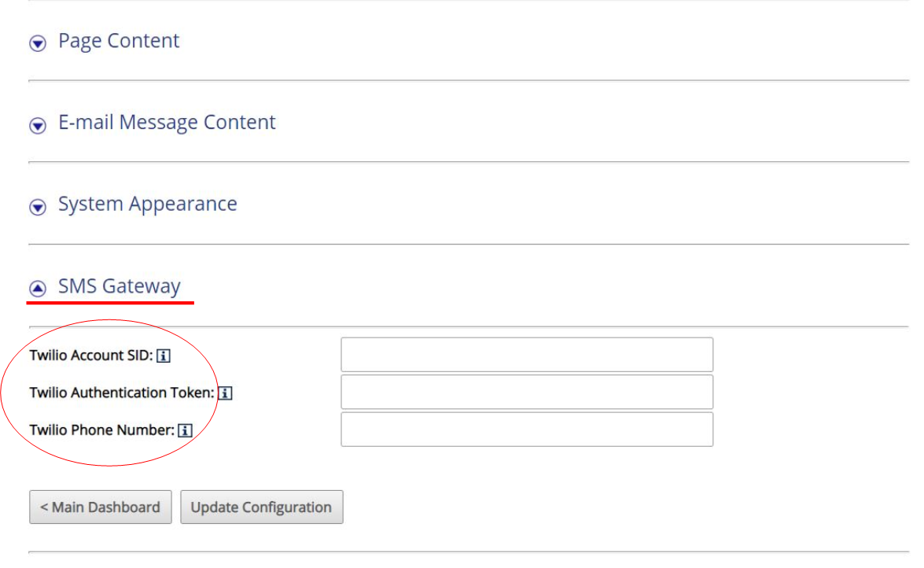Open the System Appearance arrow icon

[38, 207]
